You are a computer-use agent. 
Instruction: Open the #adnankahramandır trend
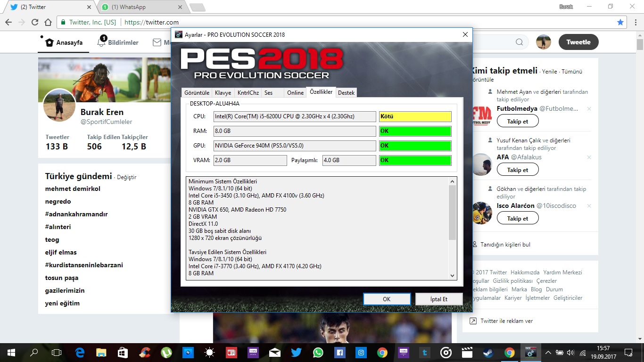pos(76,214)
